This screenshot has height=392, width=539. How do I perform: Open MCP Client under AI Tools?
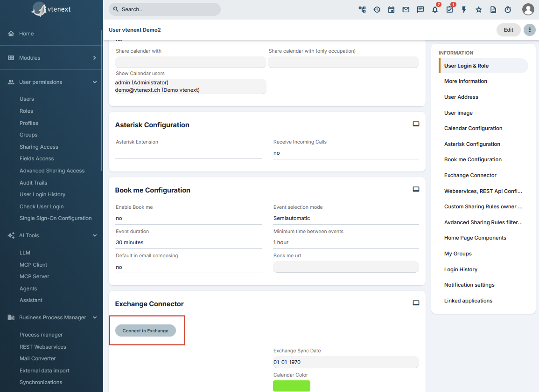[33, 265]
